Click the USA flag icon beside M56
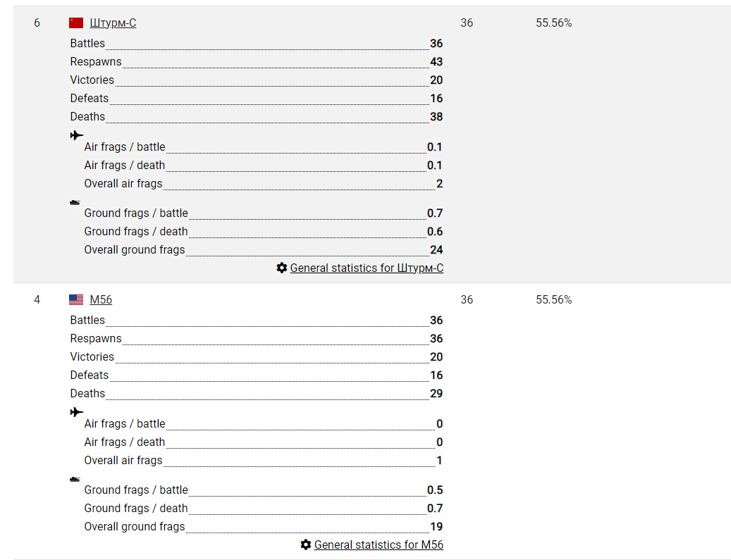The image size is (731, 560). (x=76, y=299)
